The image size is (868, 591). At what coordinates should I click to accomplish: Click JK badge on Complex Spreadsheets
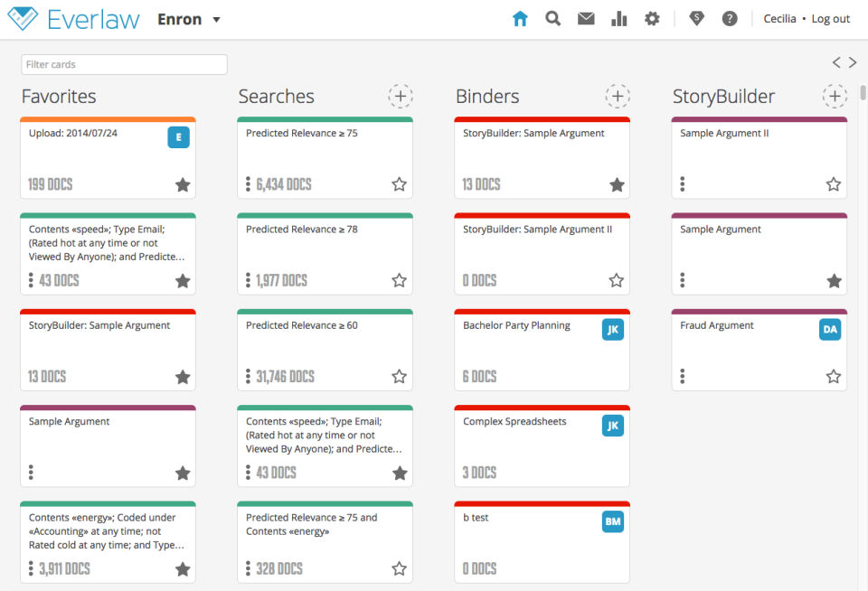(x=613, y=426)
